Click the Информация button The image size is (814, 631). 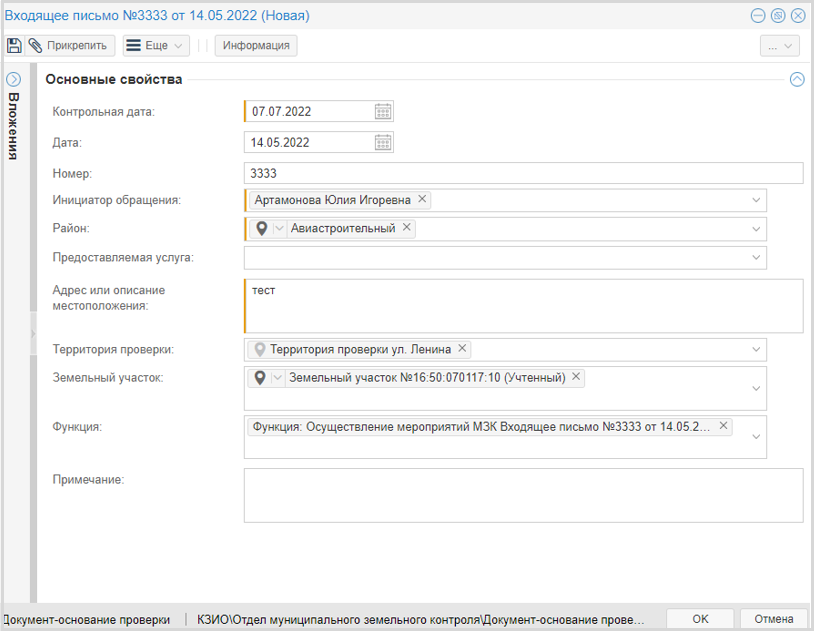pyautogui.click(x=256, y=46)
